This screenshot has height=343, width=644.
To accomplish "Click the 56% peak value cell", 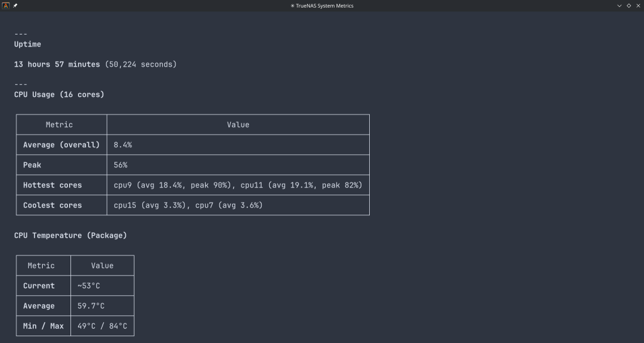I will click(x=120, y=165).
